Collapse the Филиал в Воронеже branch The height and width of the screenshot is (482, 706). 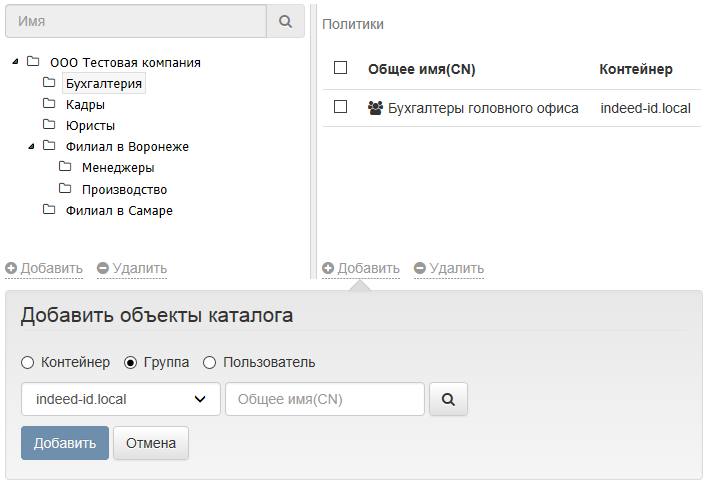[32, 146]
